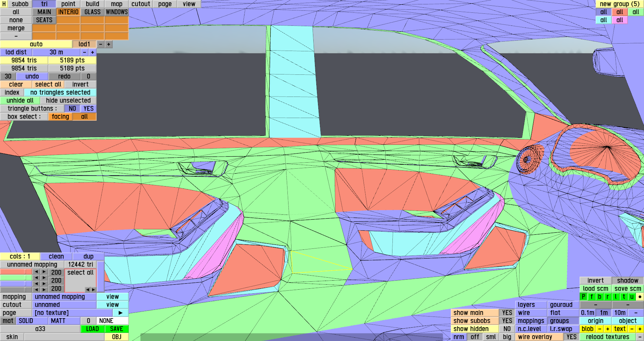Screen dimensions: 644x341
Task: Enlarge blob size with its plus button
Action: (x=608, y=329)
